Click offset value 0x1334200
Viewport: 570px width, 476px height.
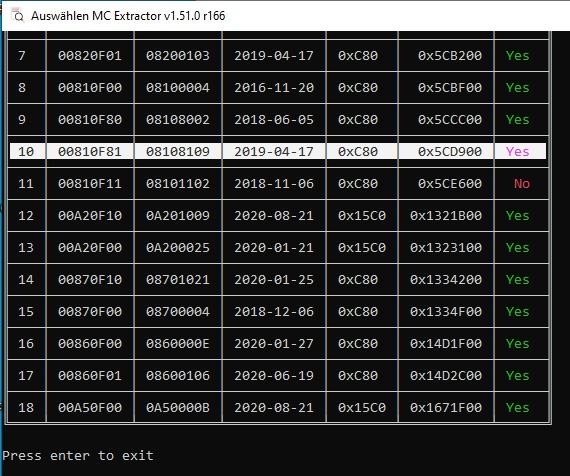[x=446, y=280]
